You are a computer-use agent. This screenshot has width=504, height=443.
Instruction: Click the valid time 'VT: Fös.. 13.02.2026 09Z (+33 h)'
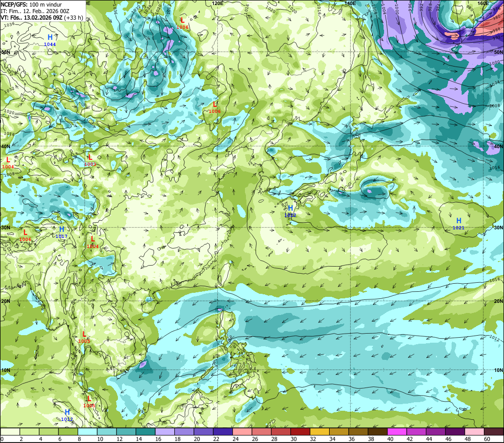[x=42, y=18]
